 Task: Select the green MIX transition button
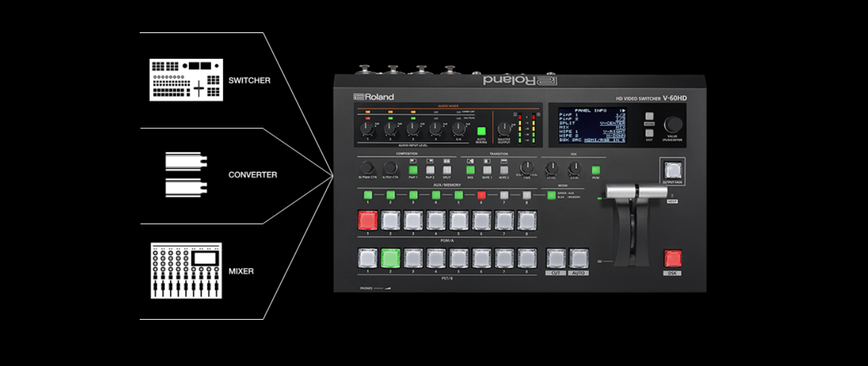click(x=470, y=169)
